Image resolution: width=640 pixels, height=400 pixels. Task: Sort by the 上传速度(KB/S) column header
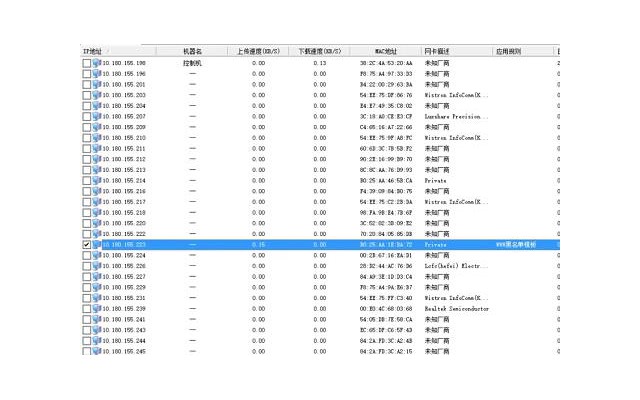pyautogui.click(x=258, y=51)
